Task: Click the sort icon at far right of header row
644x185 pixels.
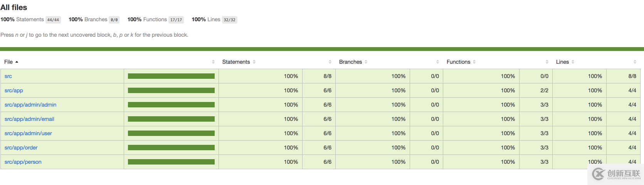Action: pos(635,62)
